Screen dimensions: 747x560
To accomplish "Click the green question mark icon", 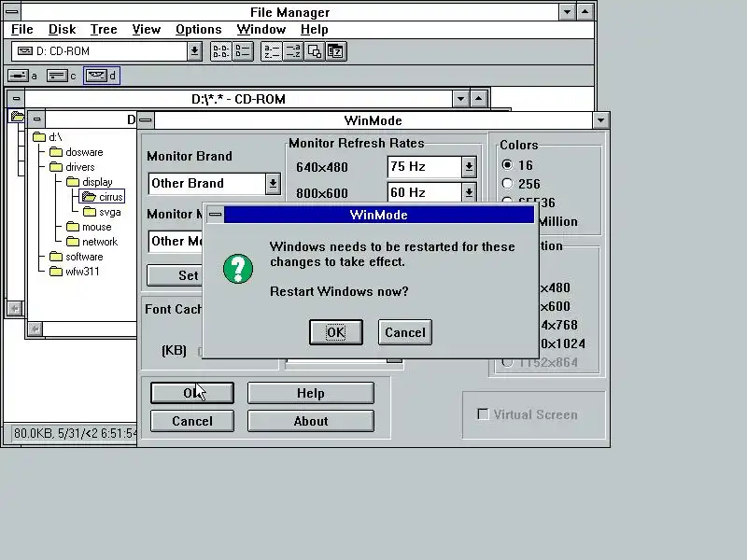I will (238, 269).
